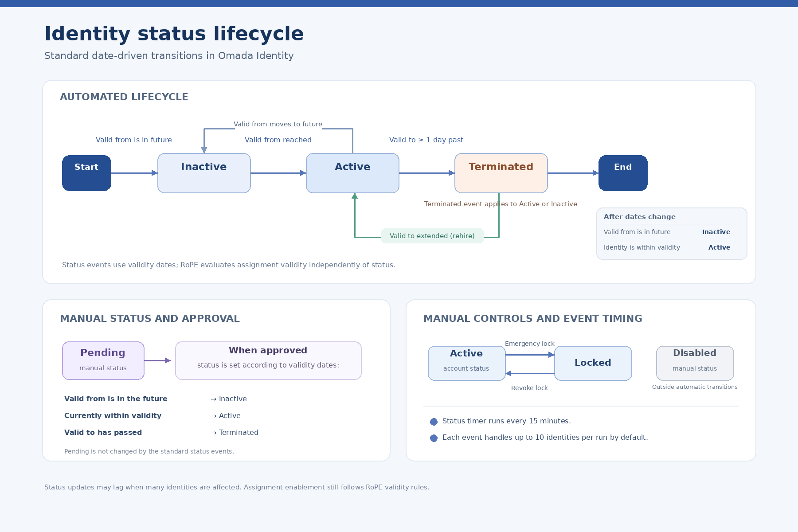Click 'Terminated event applies to Active or Inactive'
The height and width of the screenshot is (532, 798).
tap(501, 204)
